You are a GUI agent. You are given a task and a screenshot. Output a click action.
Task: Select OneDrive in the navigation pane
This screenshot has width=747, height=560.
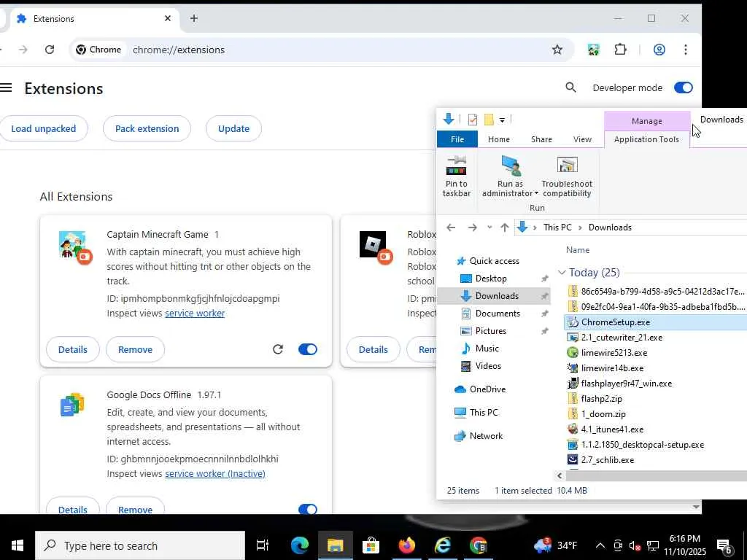tap(487, 389)
